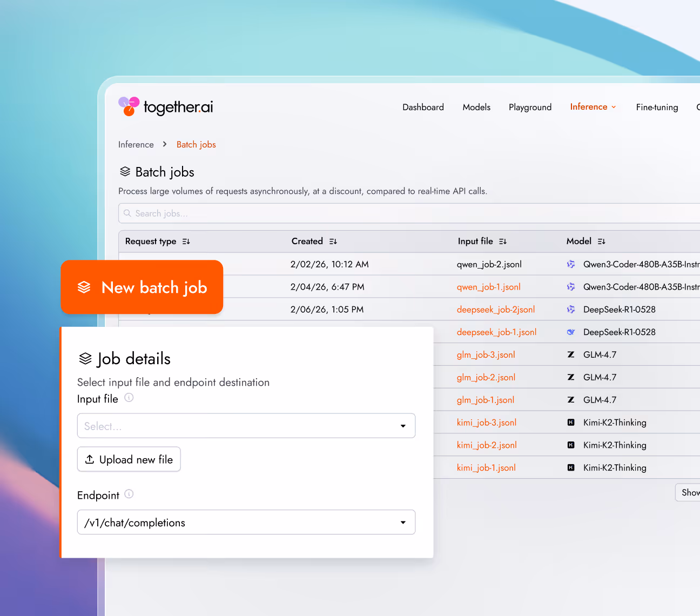
Task: Focus the Search jobs input field
Action: pyautogui.click(x=409, y=213)
